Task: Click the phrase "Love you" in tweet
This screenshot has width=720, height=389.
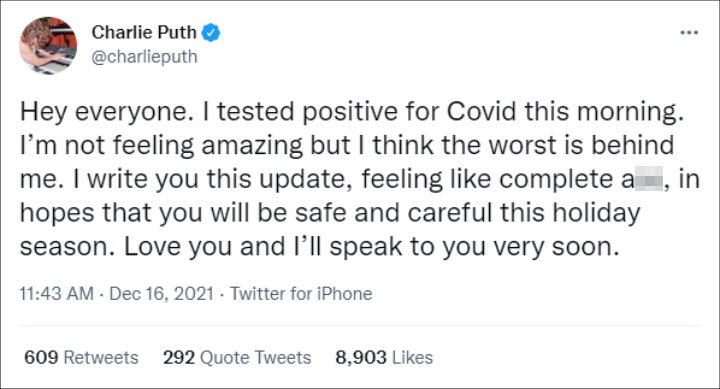Action: (179, 247)
